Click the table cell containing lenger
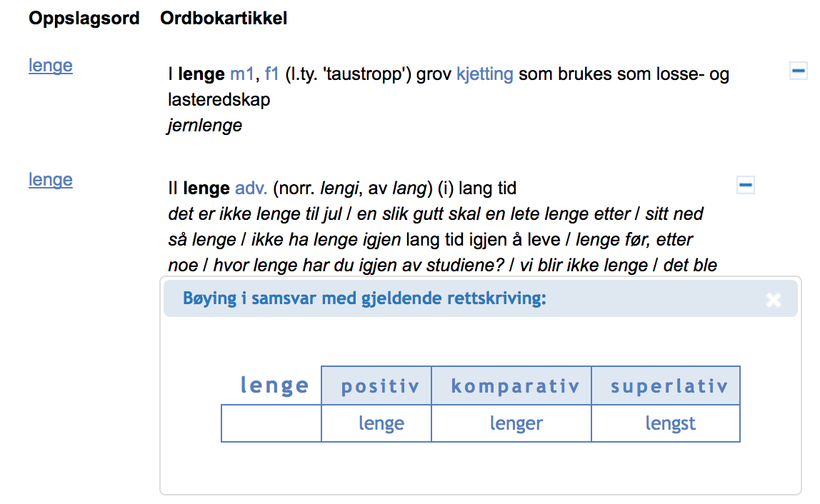The width and height of the screenshot is (820, 504). [511, 423]
